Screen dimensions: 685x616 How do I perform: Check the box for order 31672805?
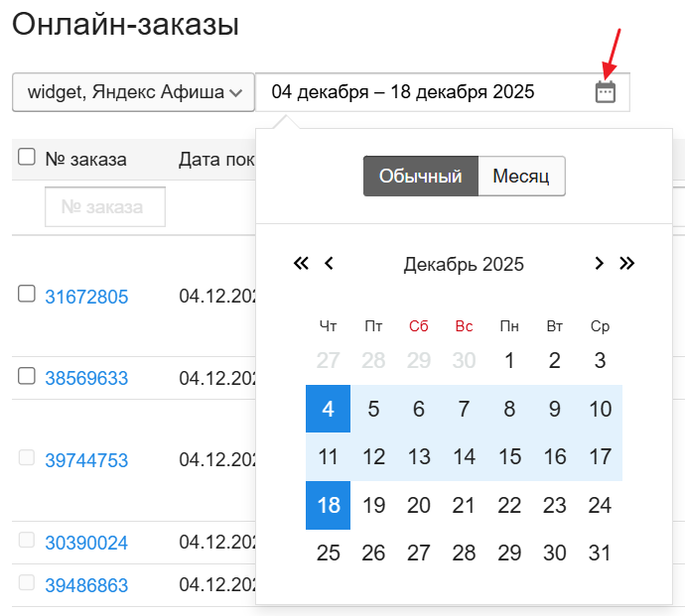(27, 294)
